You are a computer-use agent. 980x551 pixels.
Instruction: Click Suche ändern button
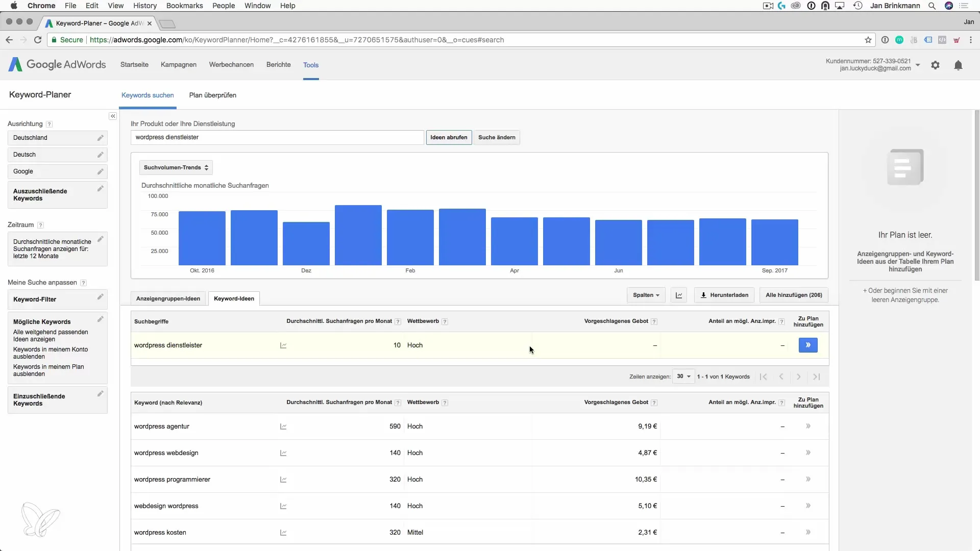click(497, 137)
